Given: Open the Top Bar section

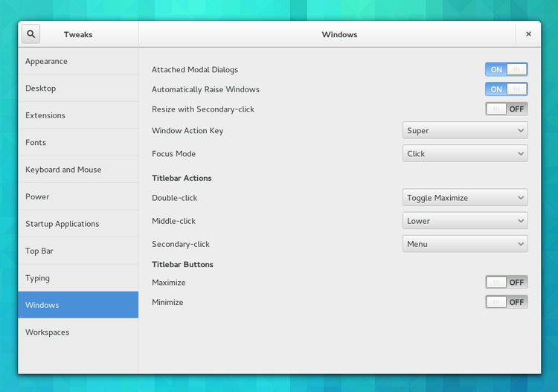Looking at the screenshot, I should pyautogui.click(x=78, y=251).
